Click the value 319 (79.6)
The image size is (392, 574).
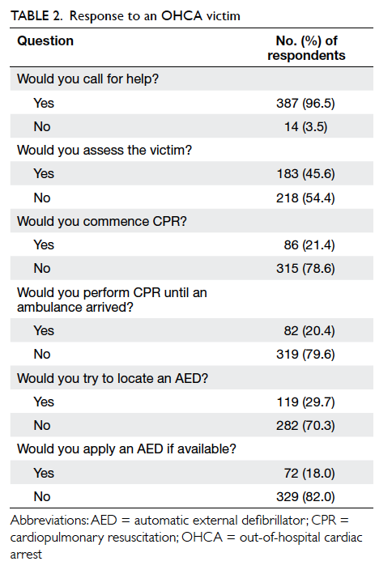coord(305,354)
